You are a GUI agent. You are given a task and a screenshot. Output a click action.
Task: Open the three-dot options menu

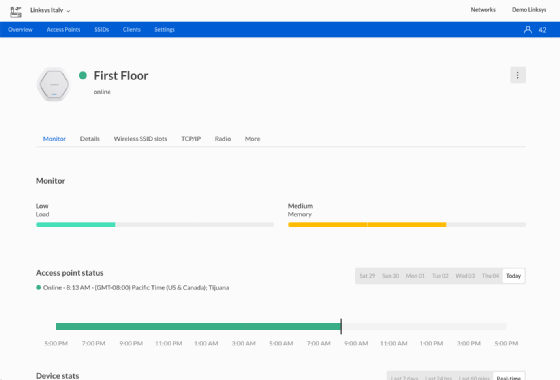[518, 75]
